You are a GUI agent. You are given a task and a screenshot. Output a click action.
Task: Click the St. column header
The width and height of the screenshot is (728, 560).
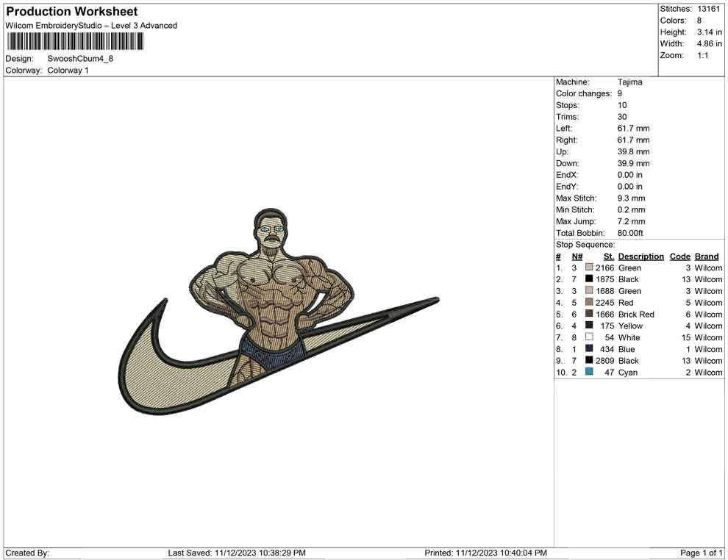(x=609, y=256)
